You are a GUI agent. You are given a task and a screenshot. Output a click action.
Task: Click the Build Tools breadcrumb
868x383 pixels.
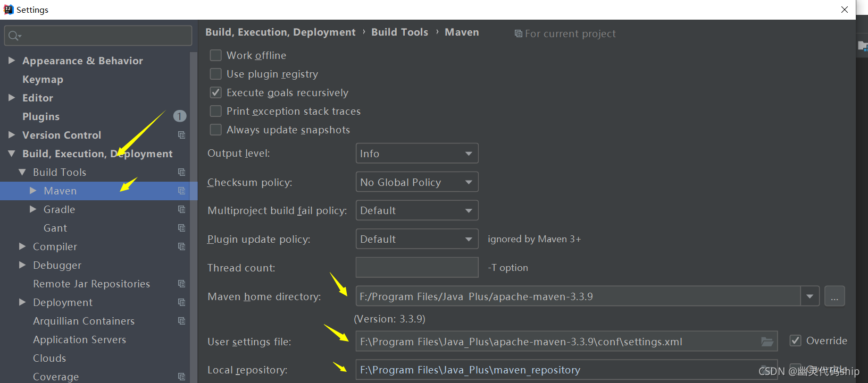click(x=399, y=32)
